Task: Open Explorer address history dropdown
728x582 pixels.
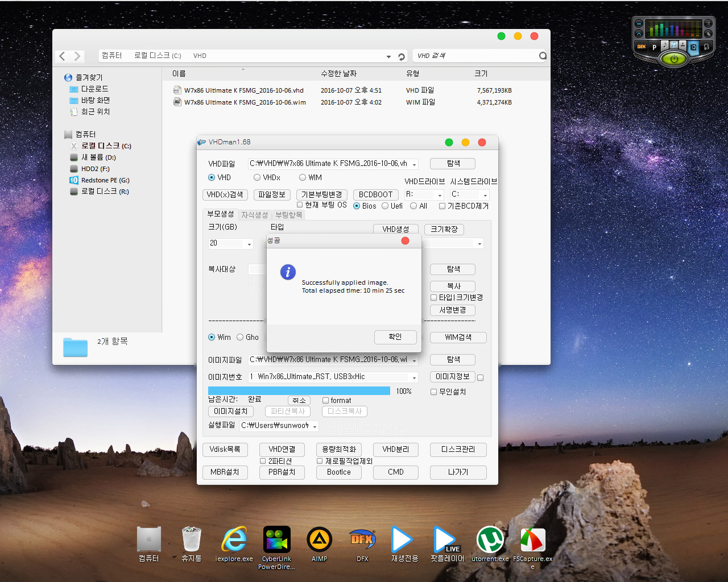Action: coord(388,56)
